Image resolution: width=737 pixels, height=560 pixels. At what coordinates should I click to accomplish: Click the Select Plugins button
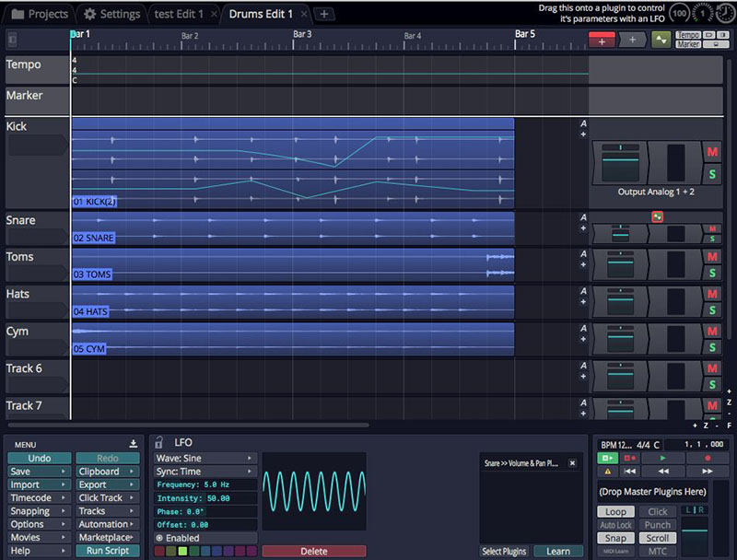[504, 551]
